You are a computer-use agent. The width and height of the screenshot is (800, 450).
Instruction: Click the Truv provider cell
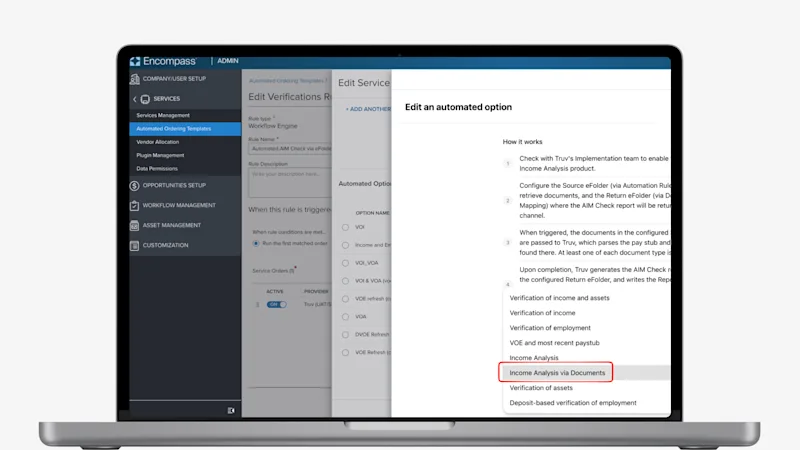(317, 305)
